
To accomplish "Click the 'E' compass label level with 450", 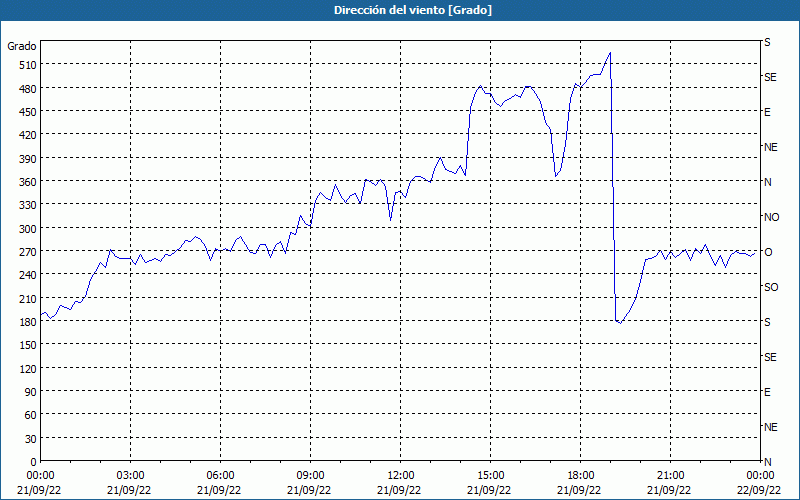I will (x=767, y=112).
